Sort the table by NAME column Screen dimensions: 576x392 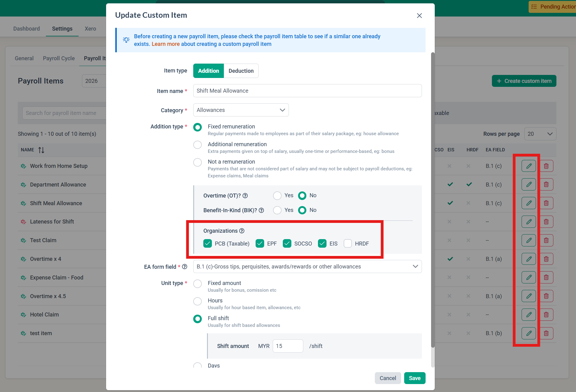(x=41, y=150)
